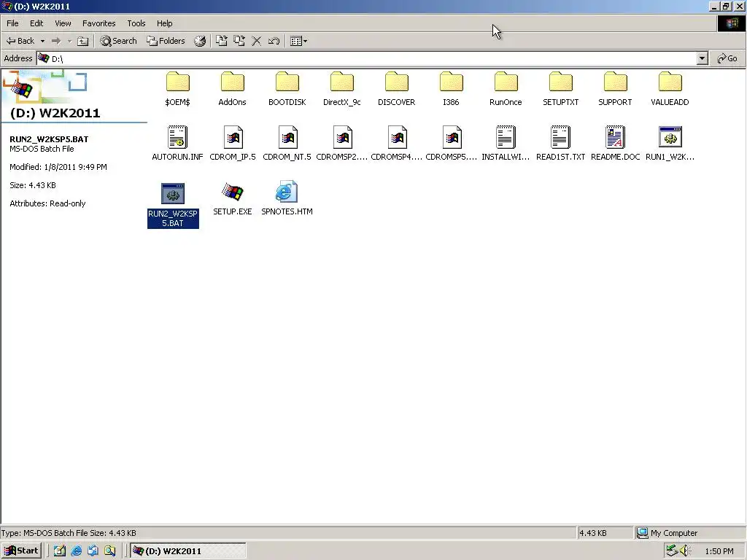This screenshot has width=747, height=560.
Task: Select the SPNOTES.HTM file
Action: coord(287,199)
